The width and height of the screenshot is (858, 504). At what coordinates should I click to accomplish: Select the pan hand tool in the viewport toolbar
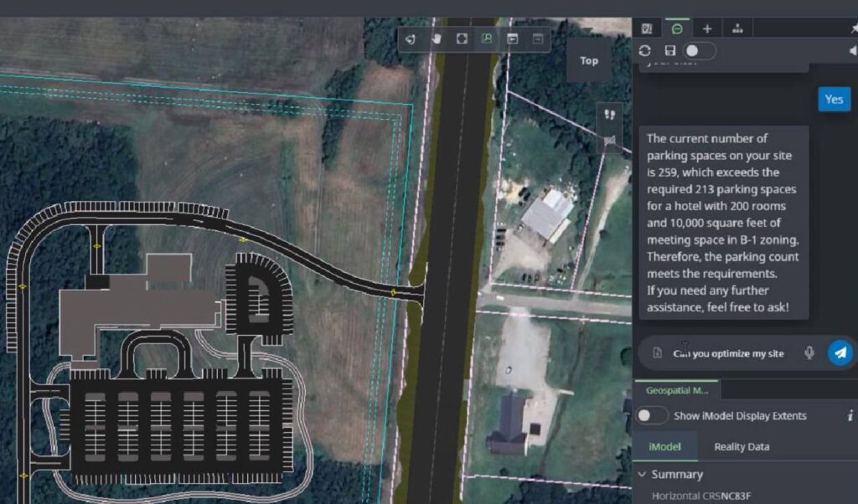[x=437, y=39]
